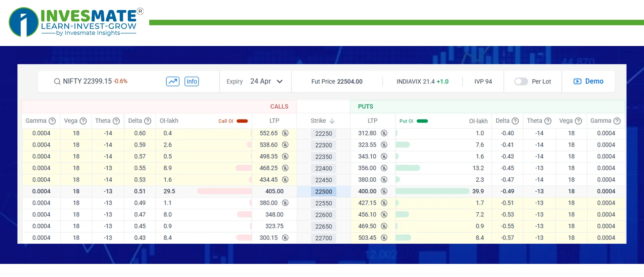
Task: Select the CALLS section header
Action: pos(279,106)
